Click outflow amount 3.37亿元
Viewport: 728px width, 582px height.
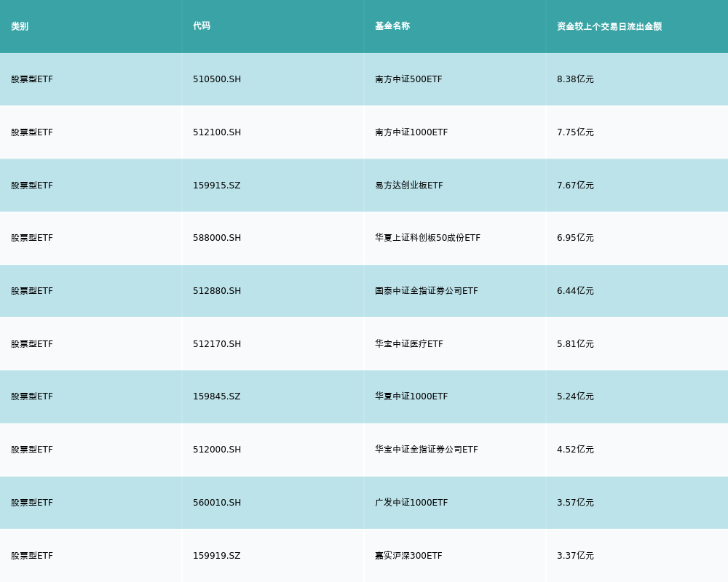pos(575,556)
